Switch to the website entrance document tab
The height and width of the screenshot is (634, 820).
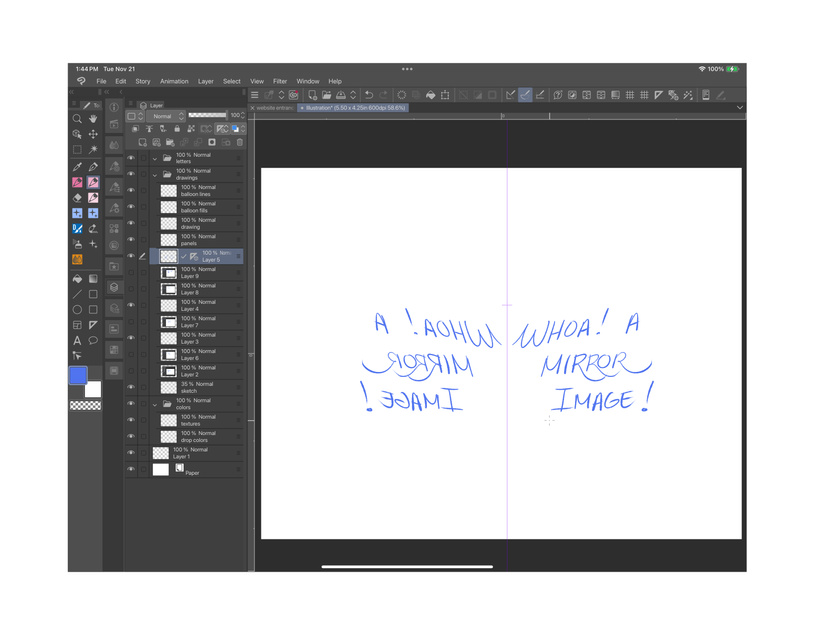click(274, 108)
